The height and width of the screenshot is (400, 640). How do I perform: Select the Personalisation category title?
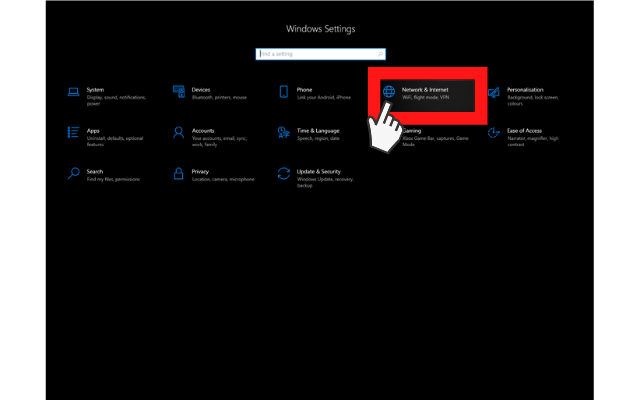525,90
